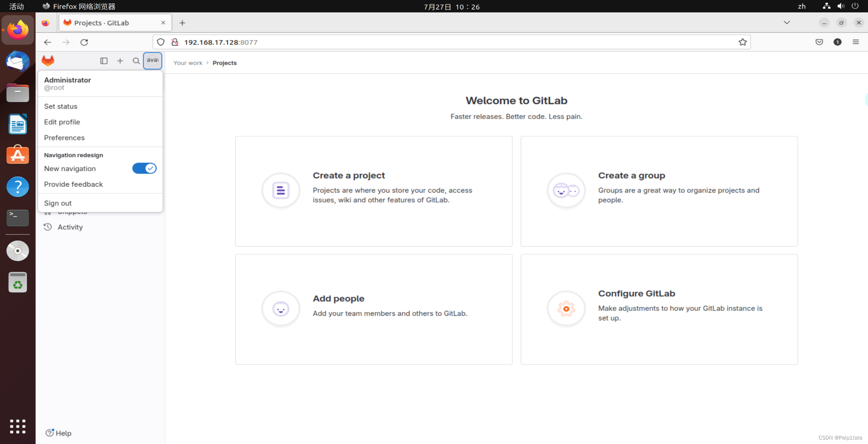Focus the URL address bar
Viewport: 868px width, 444px height.
(451, 42)
